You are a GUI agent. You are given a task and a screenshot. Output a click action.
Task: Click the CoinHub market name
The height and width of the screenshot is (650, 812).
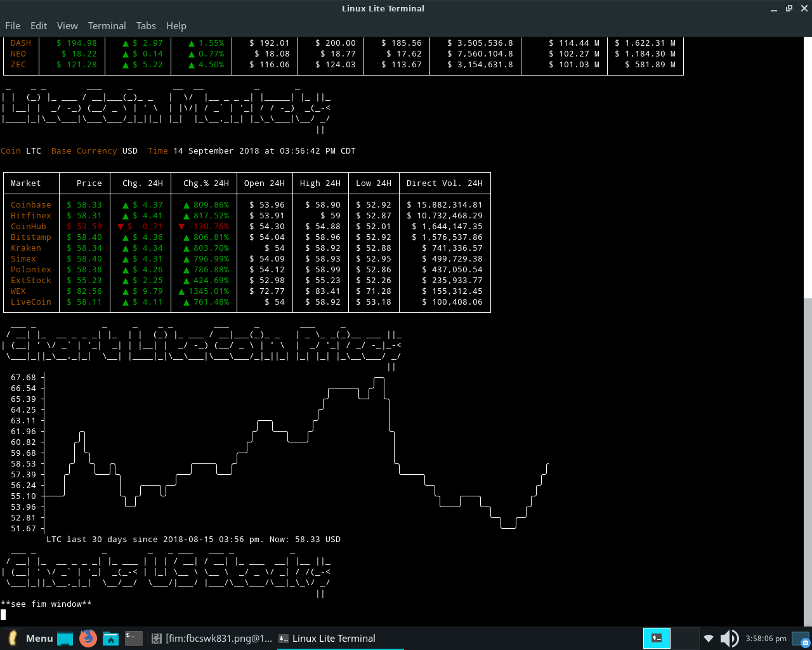tap(29, 227)
